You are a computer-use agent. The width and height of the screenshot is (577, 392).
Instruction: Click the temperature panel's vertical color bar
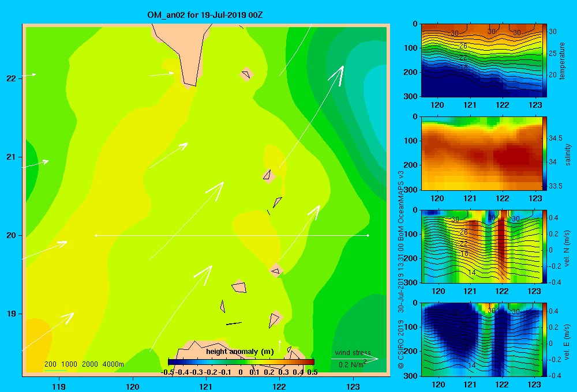point(545,61)
